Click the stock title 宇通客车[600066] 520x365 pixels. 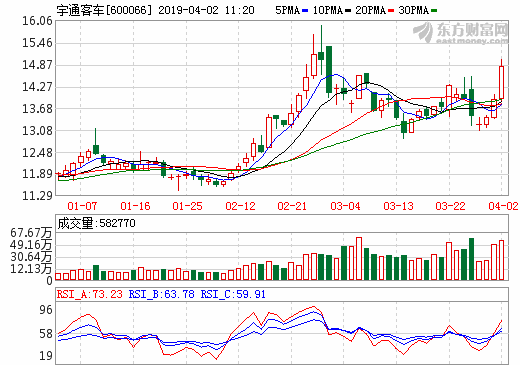[104, 10]
